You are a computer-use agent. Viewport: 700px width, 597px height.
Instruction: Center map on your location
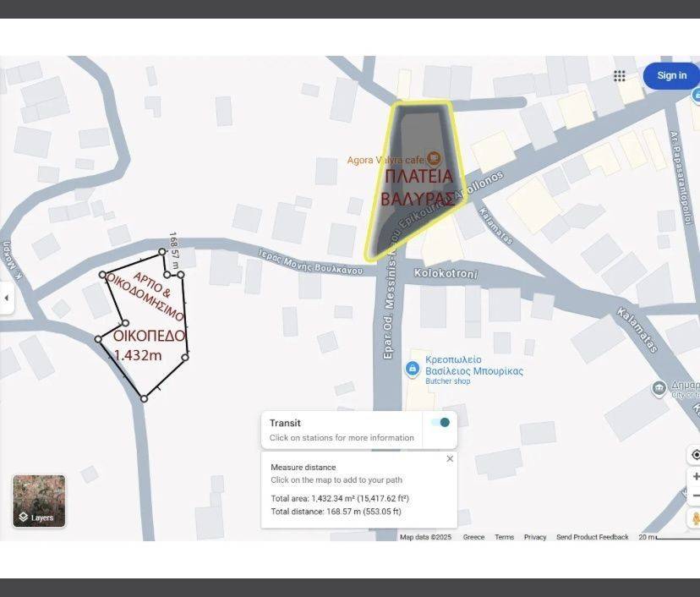[695, 455]
